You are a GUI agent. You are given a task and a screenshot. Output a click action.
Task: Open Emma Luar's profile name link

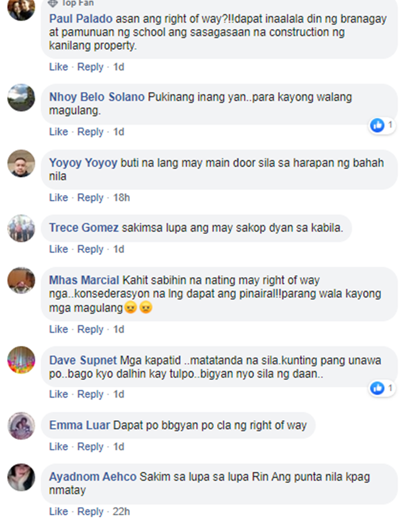coord(80,425)
